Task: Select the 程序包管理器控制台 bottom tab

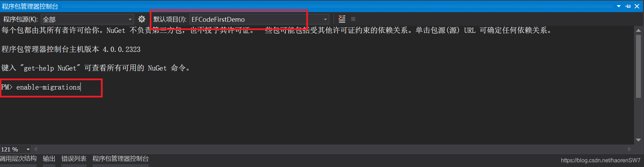Action: [121, 159]
